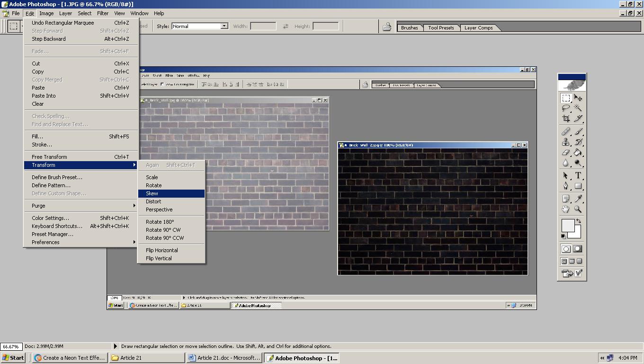Choose Distort from Transform submenu

point(171,201)
